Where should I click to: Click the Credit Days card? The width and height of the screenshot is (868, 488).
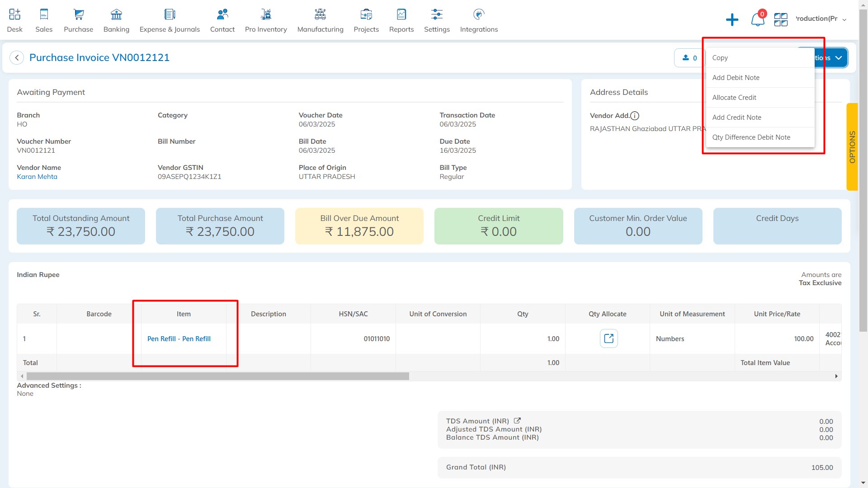click(x=777, y=226)
